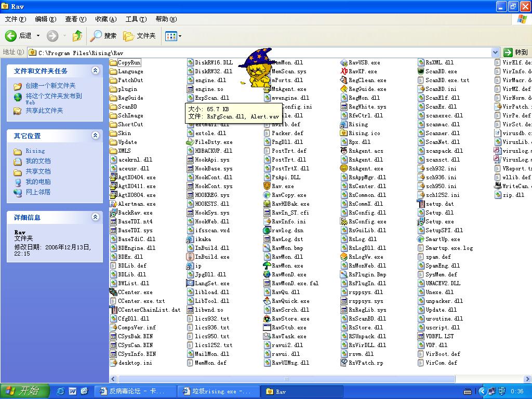The width and height of the screenshot is (532, 399).
Task: Open 网上邻居 in side panel
Action: click(x=38, y=192)
